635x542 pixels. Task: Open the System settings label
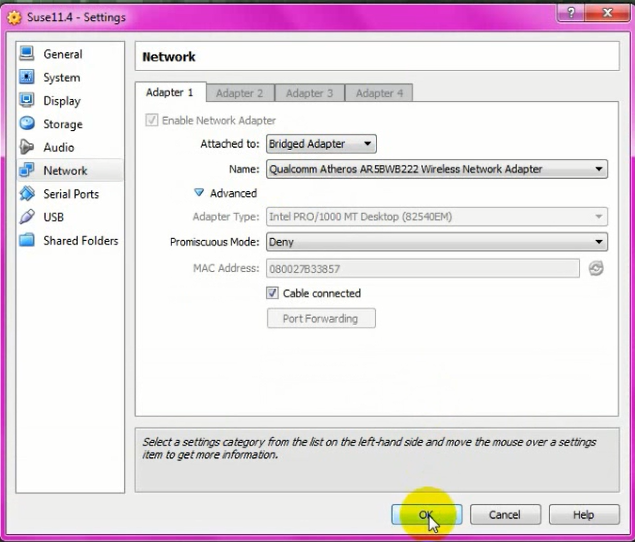click(x=62, y=77)
